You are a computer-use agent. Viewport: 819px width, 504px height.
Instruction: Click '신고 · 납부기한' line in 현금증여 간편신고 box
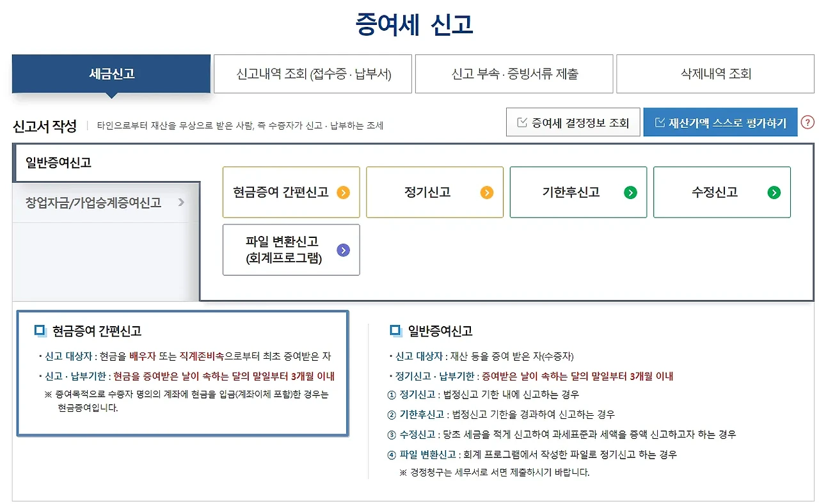coord(186,376)
